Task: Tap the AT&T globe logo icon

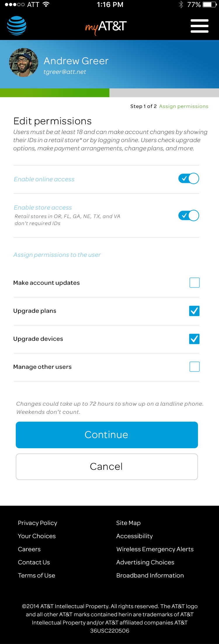Action: click(17, 26)
